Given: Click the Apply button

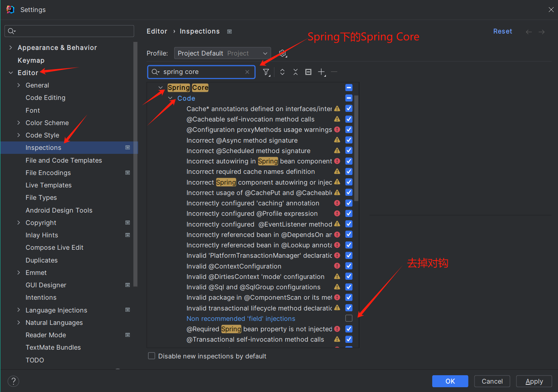Looking at the screenshot, I should (x=534, y=381).
